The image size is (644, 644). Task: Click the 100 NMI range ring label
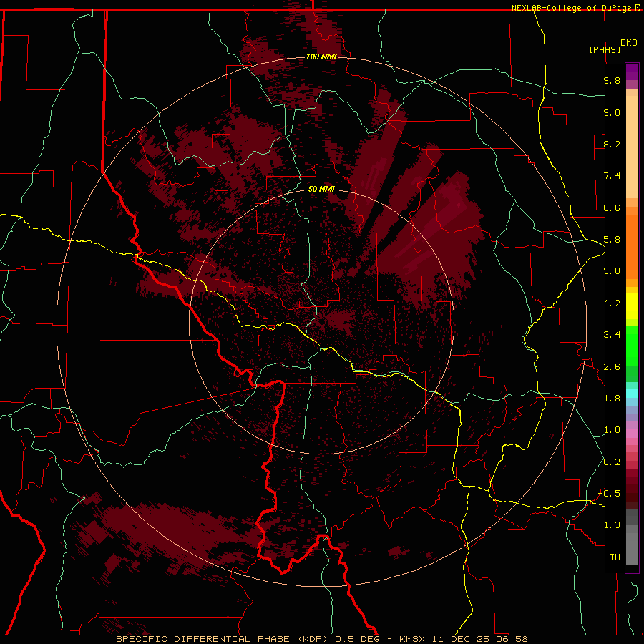pyautogui.click(x=321, y=57)
